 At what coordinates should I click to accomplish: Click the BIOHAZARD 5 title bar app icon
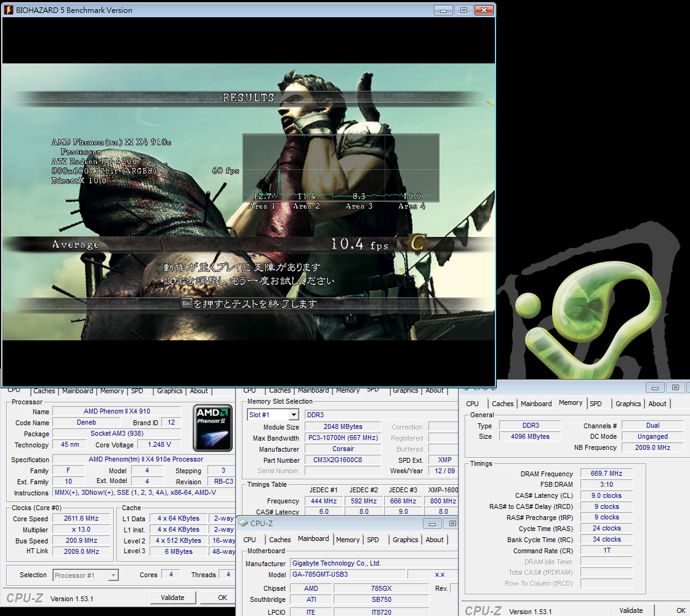[x=9, y=10]
